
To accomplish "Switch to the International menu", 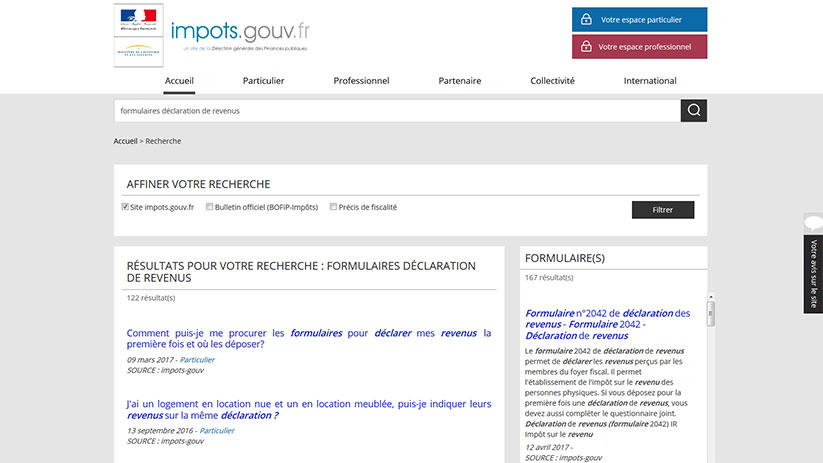I will (x=650, y=81).
